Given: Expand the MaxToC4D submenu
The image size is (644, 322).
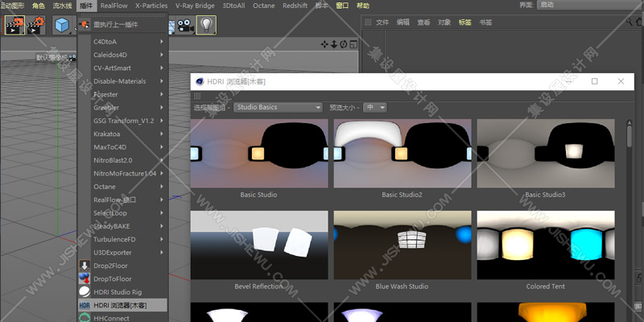Looking at the screenshot, I should point(122,147).
